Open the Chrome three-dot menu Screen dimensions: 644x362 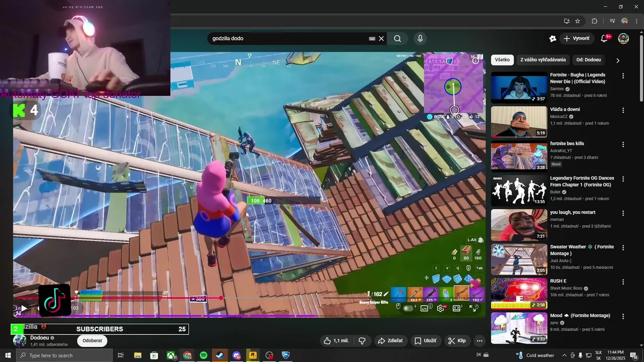[x=637, y=21]
